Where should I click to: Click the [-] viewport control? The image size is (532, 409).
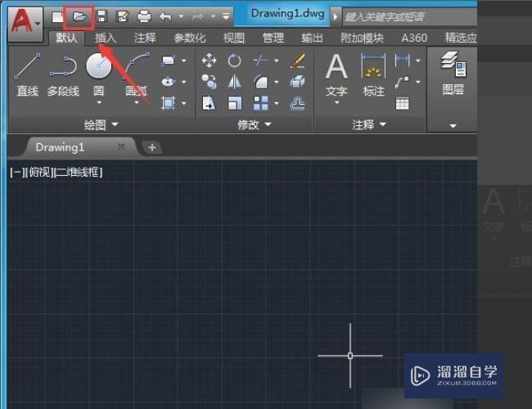click(x=16, y=173)
